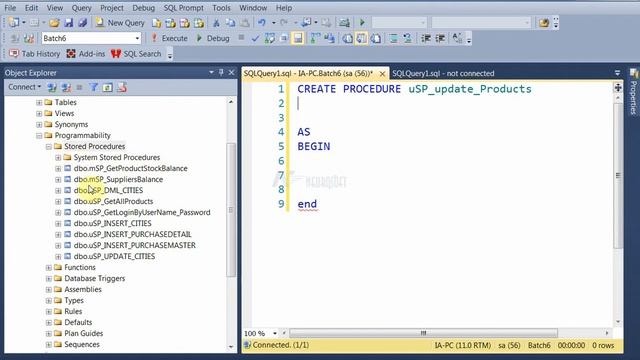The image size is (640, 360).
Task: Open the Edit menu
Action: (x=31, y=8)
